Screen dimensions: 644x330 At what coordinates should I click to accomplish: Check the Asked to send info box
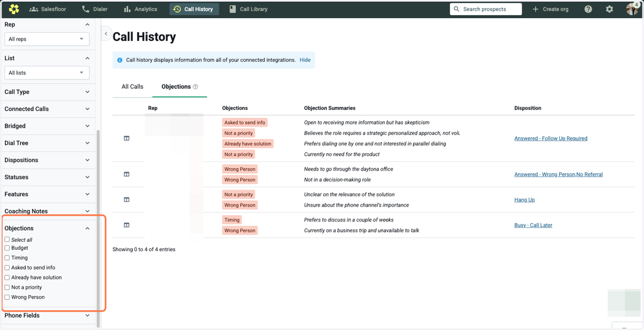coord(7,267)
